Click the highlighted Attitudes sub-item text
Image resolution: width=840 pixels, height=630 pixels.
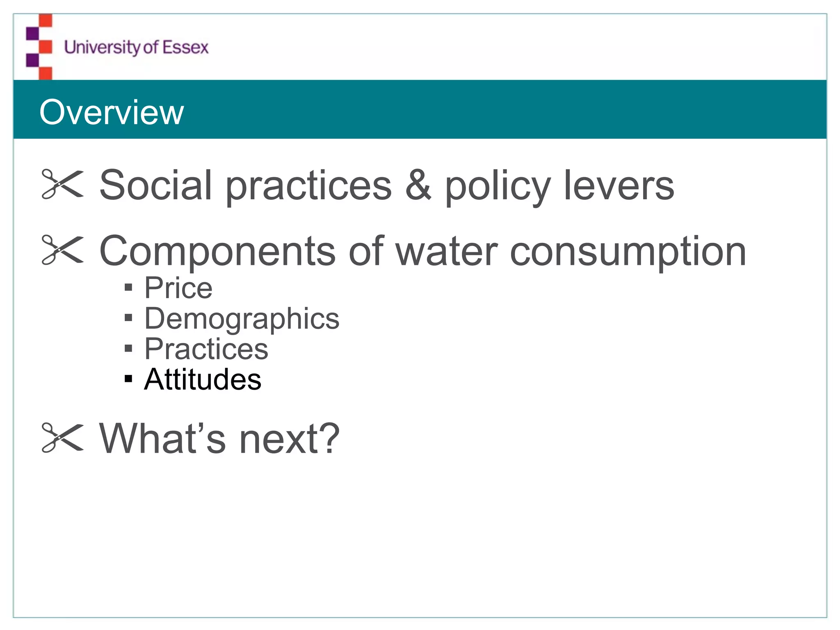click(203, 379)
